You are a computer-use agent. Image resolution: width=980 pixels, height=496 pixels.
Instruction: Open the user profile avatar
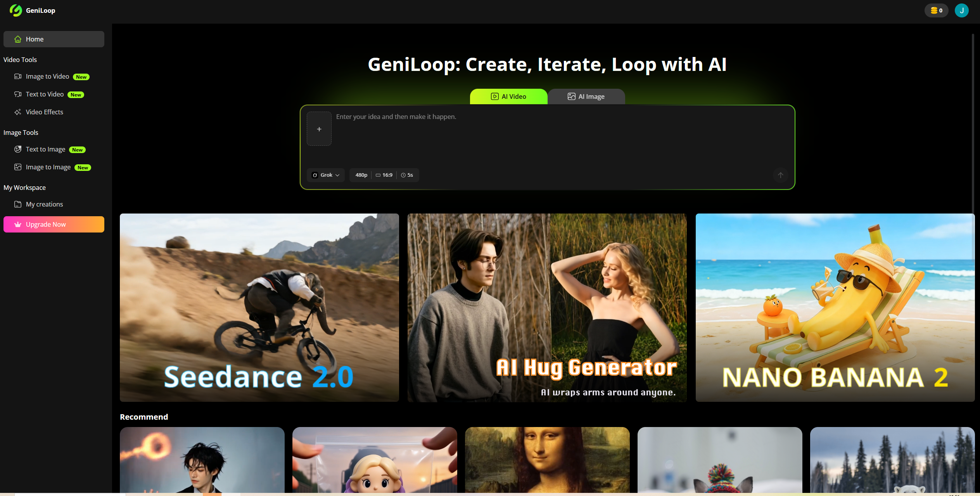(961, 10)
